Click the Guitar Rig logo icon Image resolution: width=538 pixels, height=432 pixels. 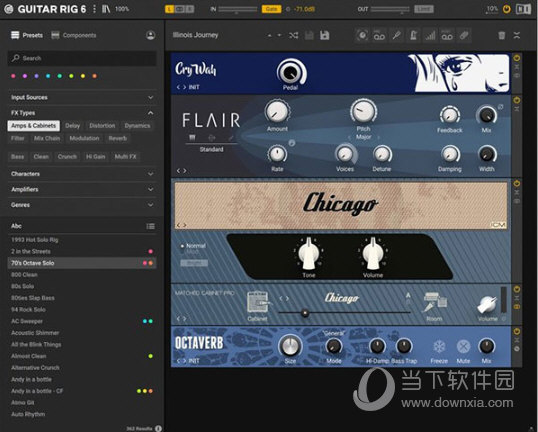[9, 9]
